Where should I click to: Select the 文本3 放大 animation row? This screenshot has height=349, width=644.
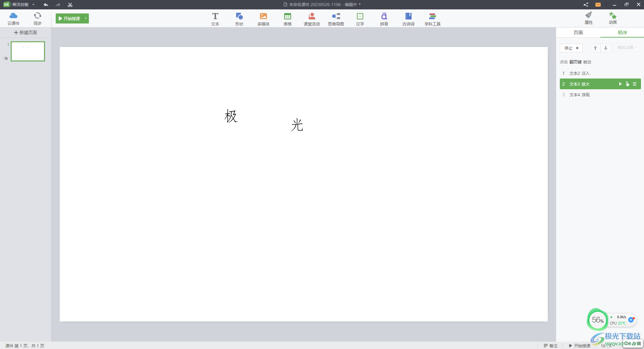coord(600,84)
